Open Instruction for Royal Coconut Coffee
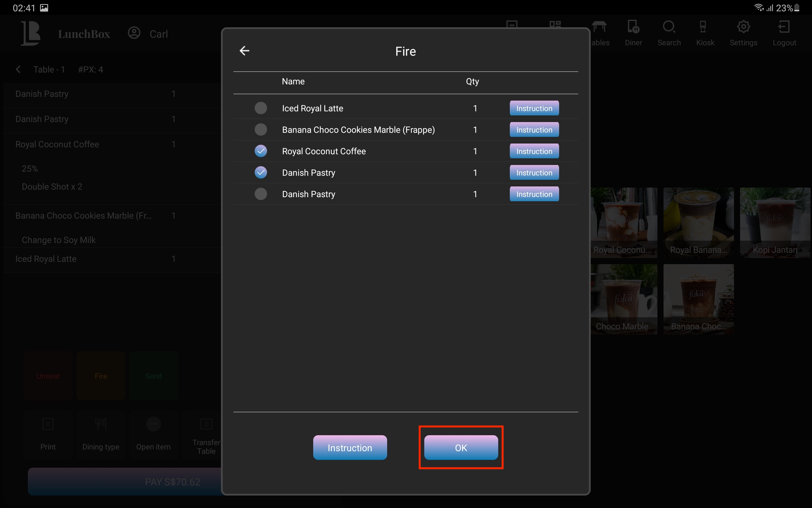 coord(534,151)
